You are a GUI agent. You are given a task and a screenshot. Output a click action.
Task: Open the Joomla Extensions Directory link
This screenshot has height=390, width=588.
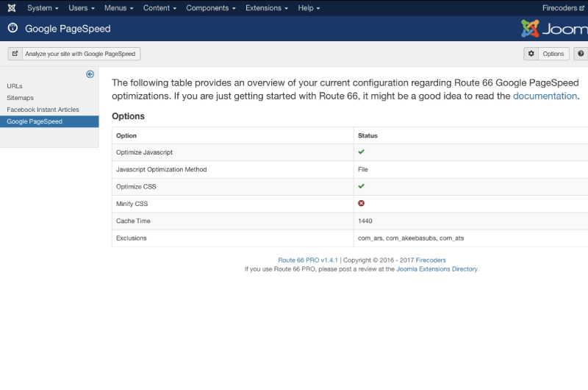point(437,269)
